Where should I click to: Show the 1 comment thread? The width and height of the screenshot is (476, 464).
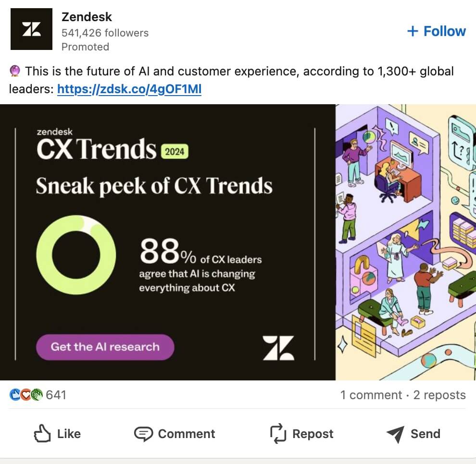click(x=371, y=395)
